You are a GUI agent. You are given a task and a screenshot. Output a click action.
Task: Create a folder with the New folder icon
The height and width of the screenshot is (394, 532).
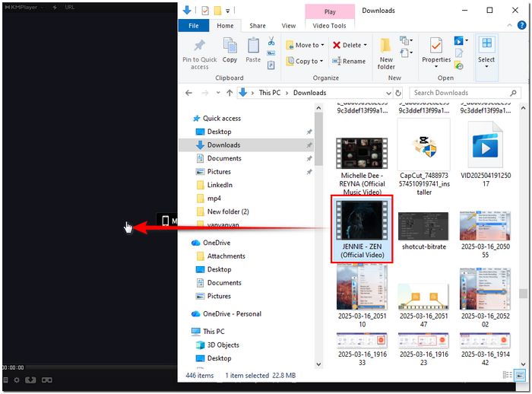point(386,52)
